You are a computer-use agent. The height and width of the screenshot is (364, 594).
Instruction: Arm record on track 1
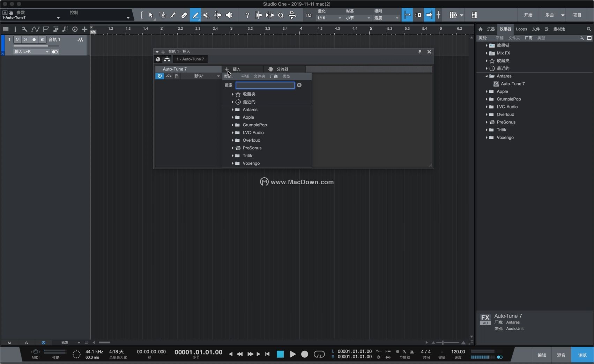(34, 40)
